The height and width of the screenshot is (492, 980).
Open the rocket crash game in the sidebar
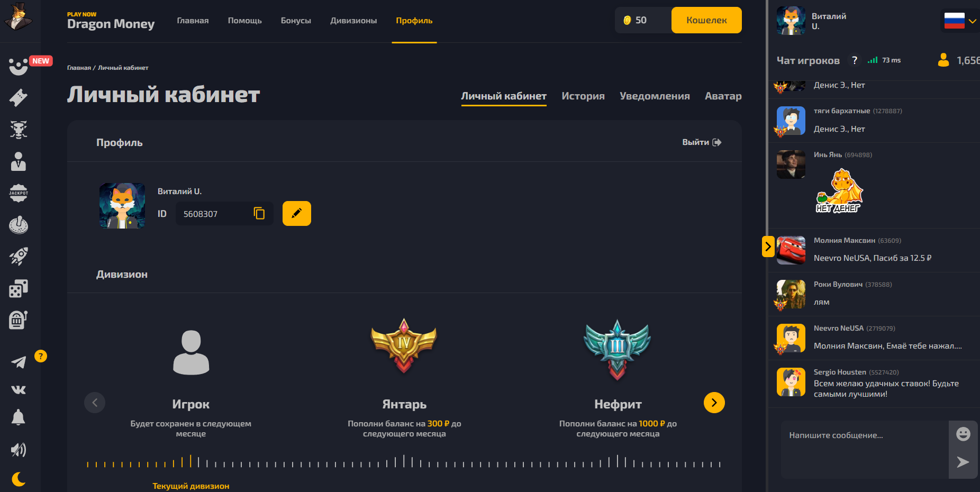19,257
